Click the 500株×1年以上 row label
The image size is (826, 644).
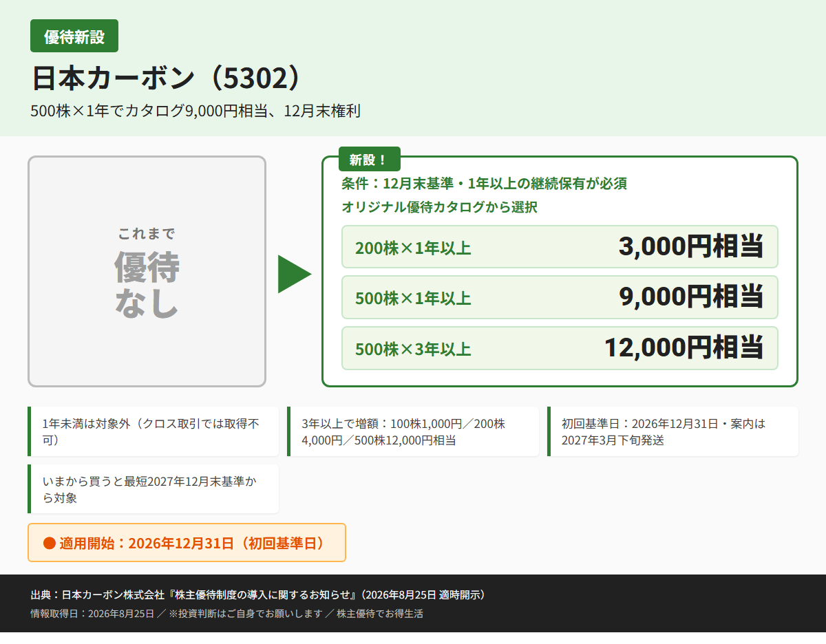tap(413, 299)
